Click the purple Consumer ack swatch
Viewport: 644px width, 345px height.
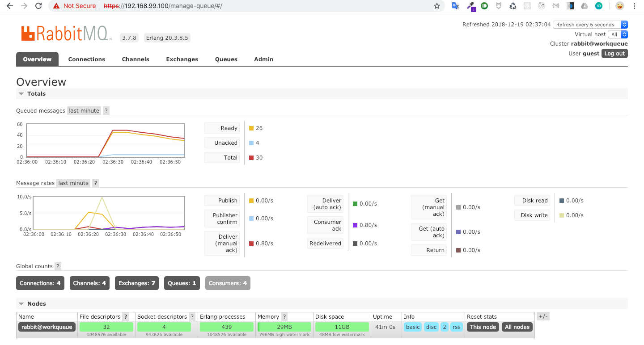[x=355, y=225]
